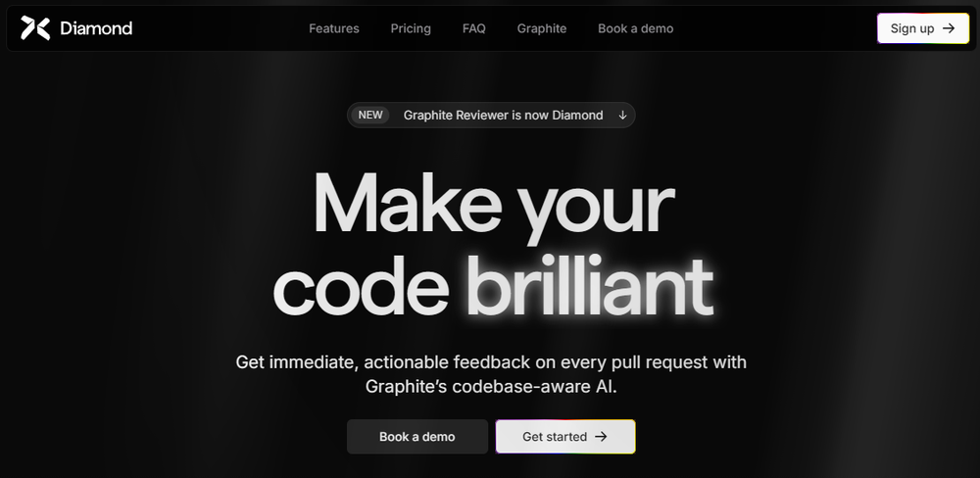The image size is (980, 478).
Task: Click the NEW badge in the announcement pill
Action: (x=370, y=115)
